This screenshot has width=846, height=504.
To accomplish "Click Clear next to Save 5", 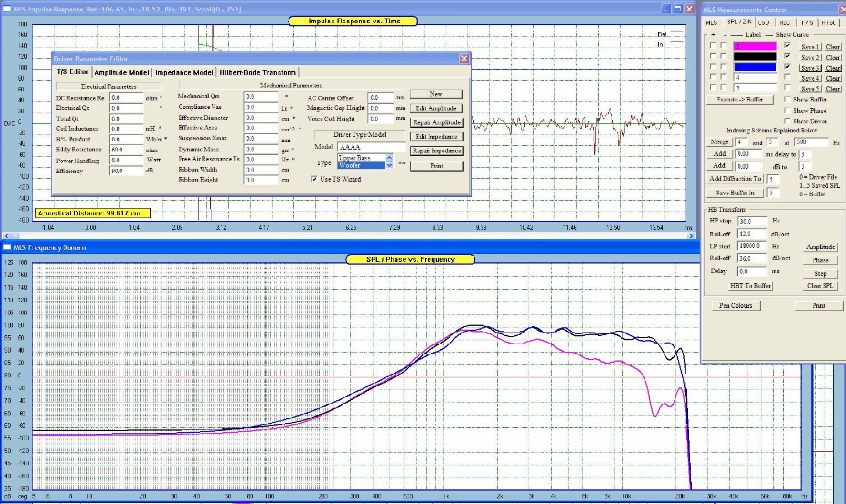I will point(833,89).
